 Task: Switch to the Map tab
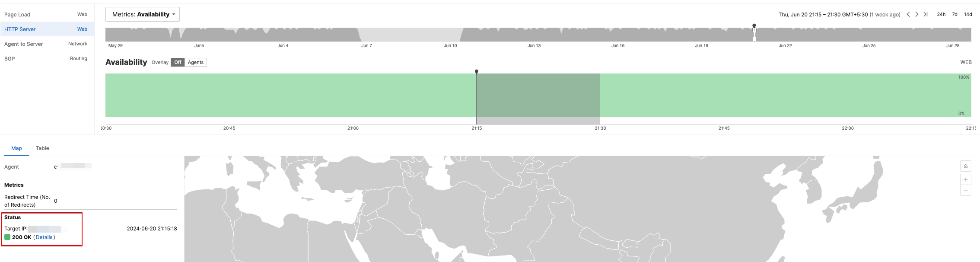16,148
